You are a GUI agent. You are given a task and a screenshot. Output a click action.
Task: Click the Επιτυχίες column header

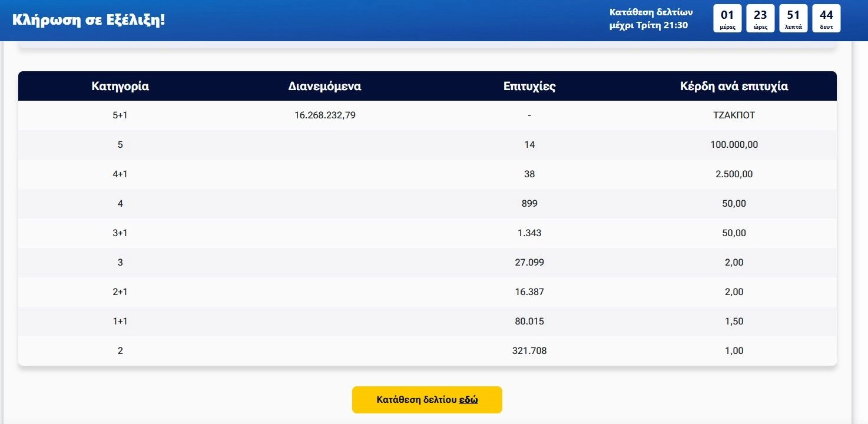[x=529, y=86]
